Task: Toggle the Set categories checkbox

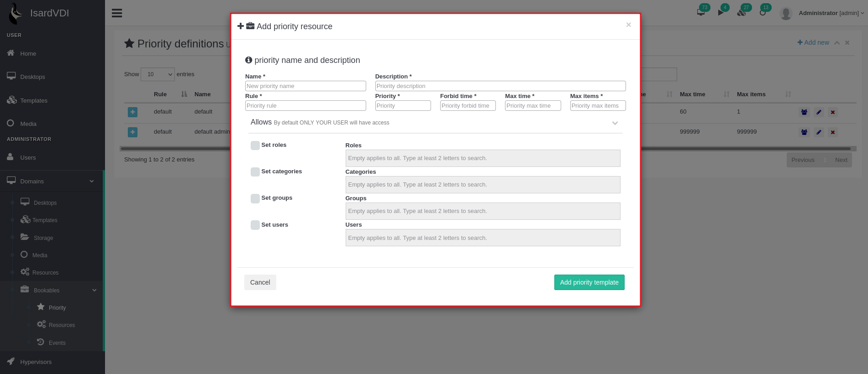Action: click(255, 172)
